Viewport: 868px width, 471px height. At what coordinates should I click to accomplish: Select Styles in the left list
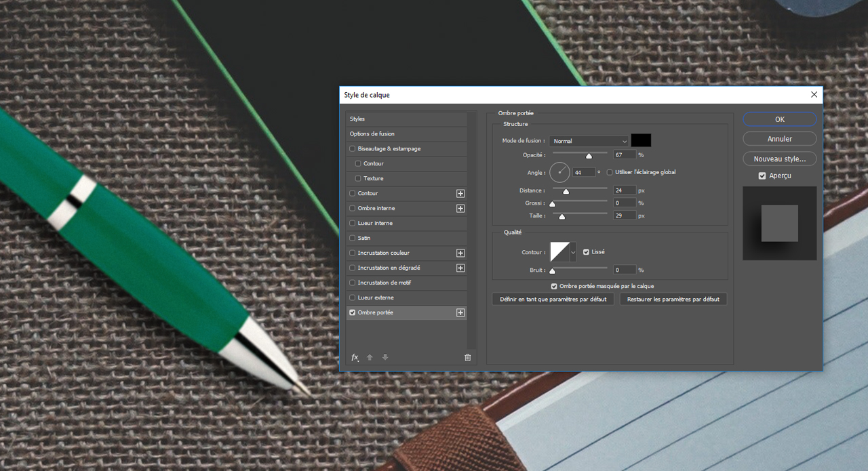(406, 119)
